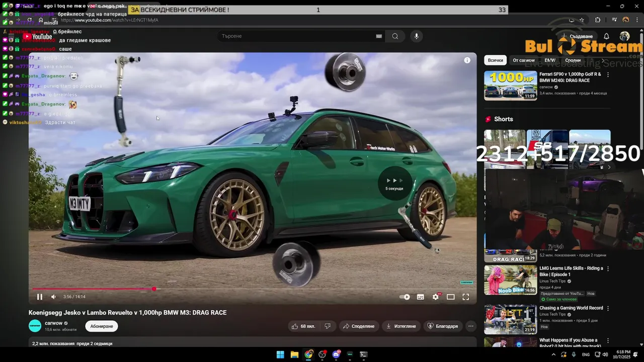644x362 pixels.
Task: Start voice search with microphone icon
Action: [416, 36]
